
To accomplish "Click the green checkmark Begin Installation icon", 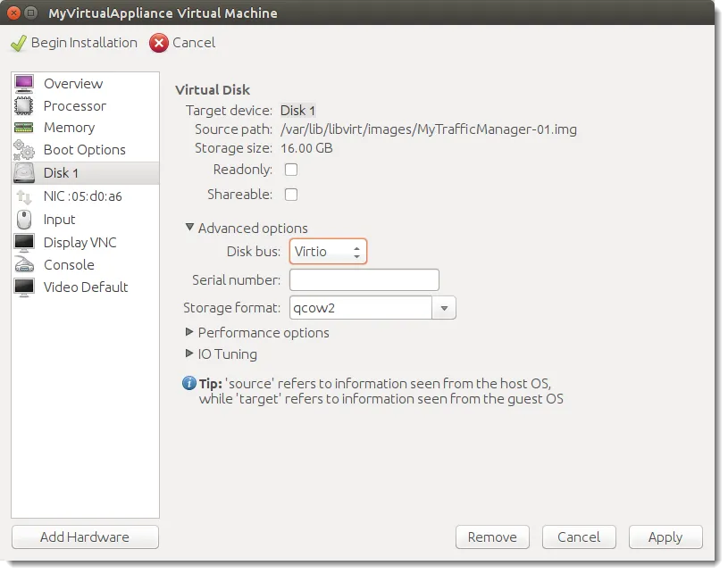I will 19,43.
